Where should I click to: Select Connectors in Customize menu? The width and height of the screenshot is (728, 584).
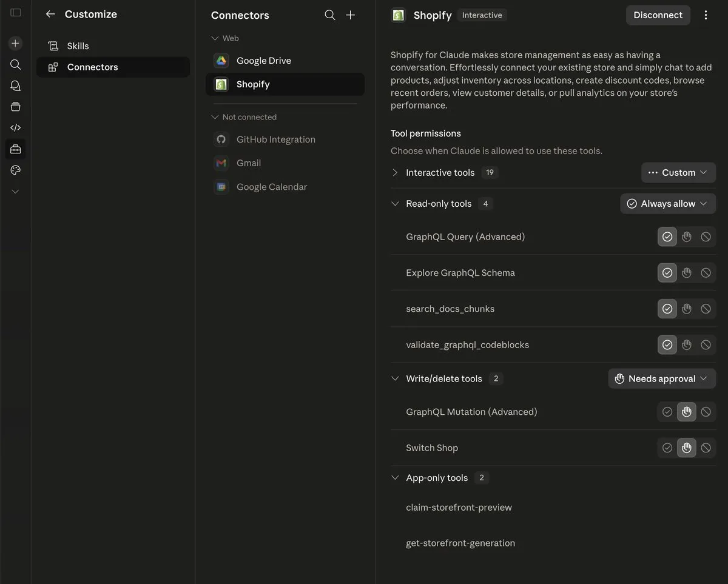pos(113,67)
